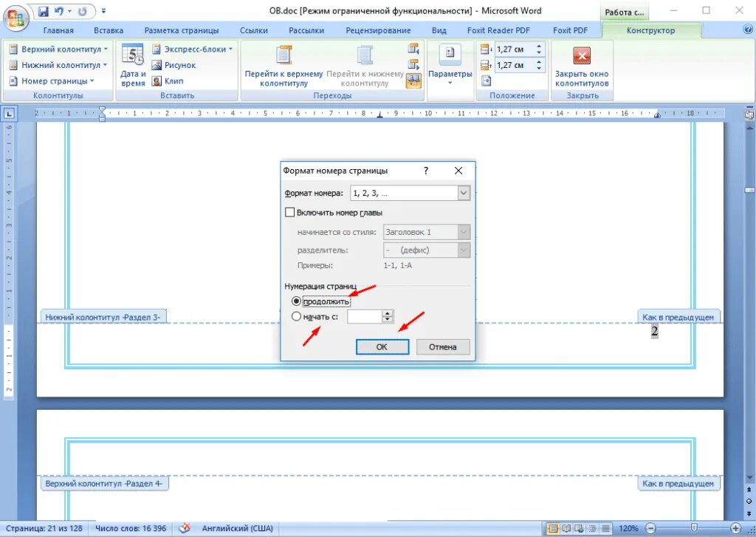Click Перейти к верхнему колонтитулу
The image size is (756, 537).
coord(283,65)
